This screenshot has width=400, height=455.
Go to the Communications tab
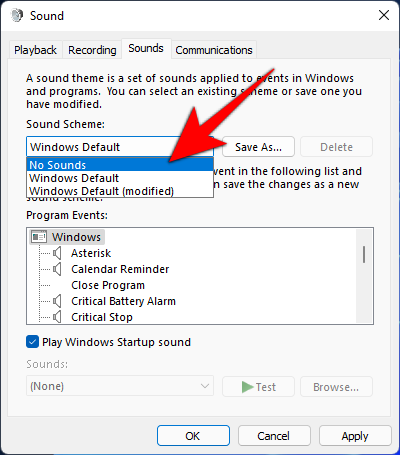pyautogui.click(x=214, y=50)
